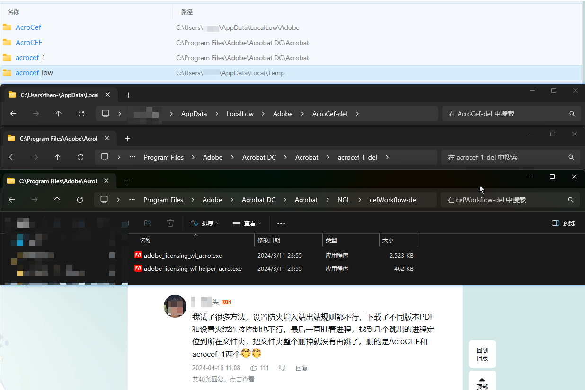Click NGL breadcrumb segment
Viewport: 585px width, 392px height.
[x=344, y=200]
